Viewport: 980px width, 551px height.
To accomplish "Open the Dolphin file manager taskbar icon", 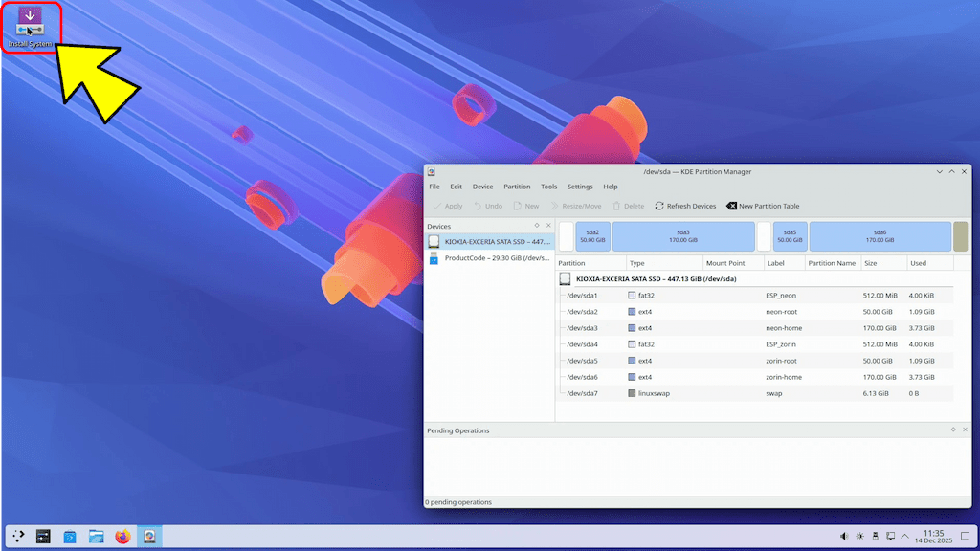I will pyautogui.click(x=96, y=537).
